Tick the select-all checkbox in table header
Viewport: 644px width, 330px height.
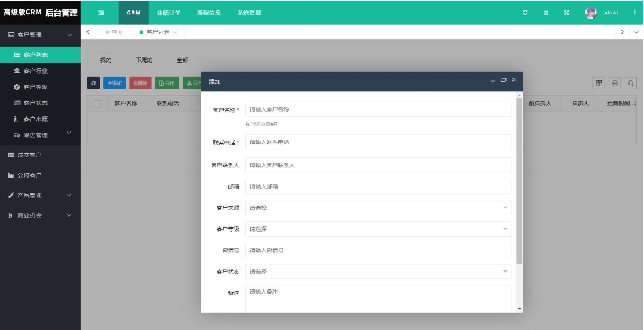click(97, 104)
